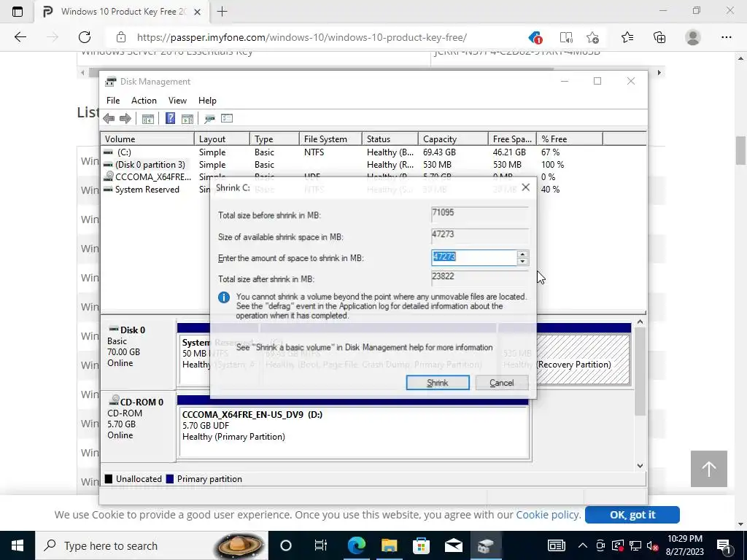The height and width of the screenshot is (560, 747).
Task: Sort by the File System column header
Action: point(330,139)
